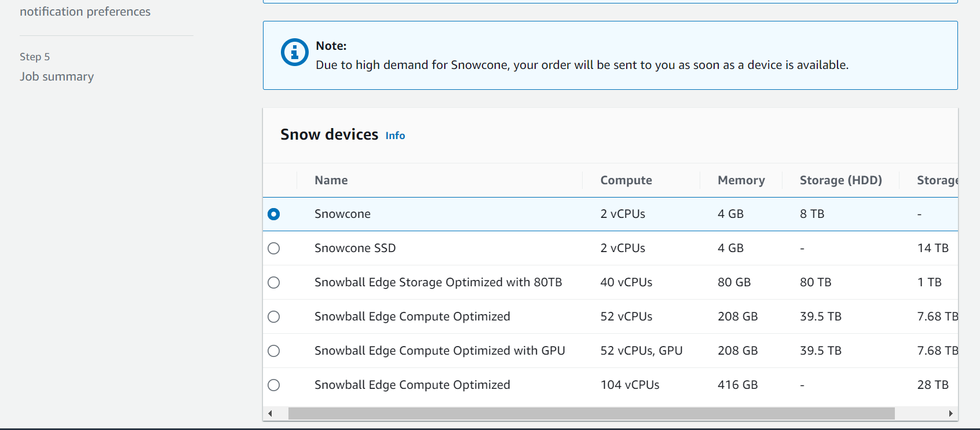Select the Snowcone radio button
The image size is (980, 430).
(x=274, y=214)
